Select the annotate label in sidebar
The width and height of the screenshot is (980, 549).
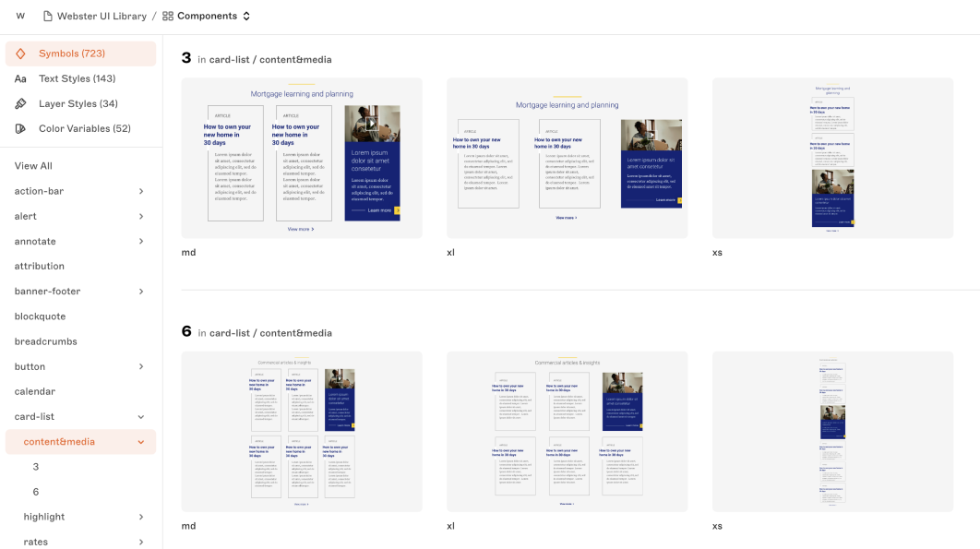click(x=35, y=242)
